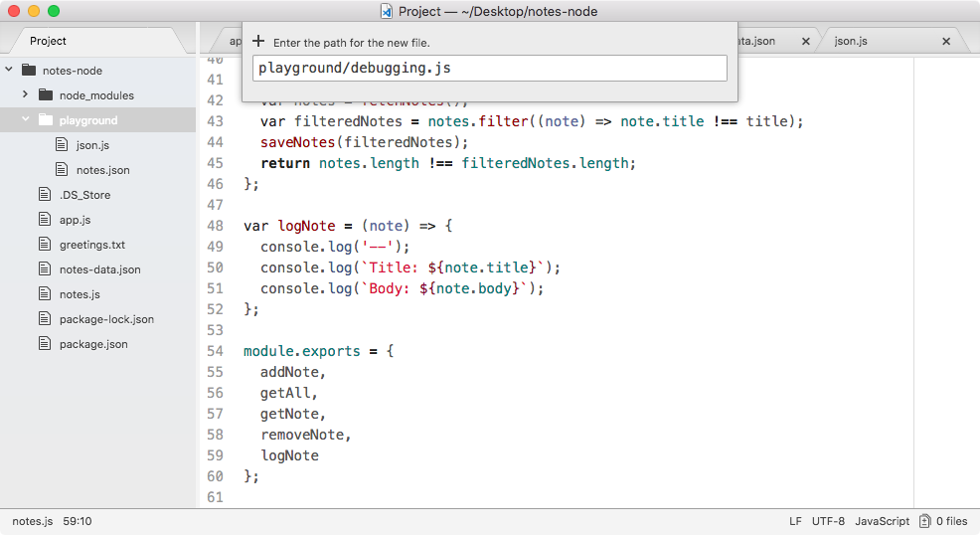Click the notes-node root folder icon
This screenshot has width=980, height=535.
(29, 70)
